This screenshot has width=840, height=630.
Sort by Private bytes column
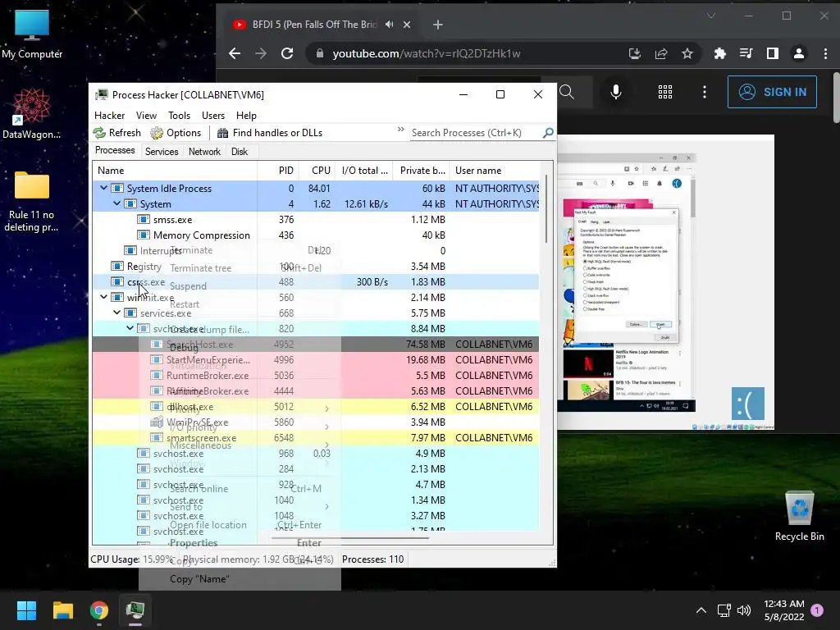[422, 171]
